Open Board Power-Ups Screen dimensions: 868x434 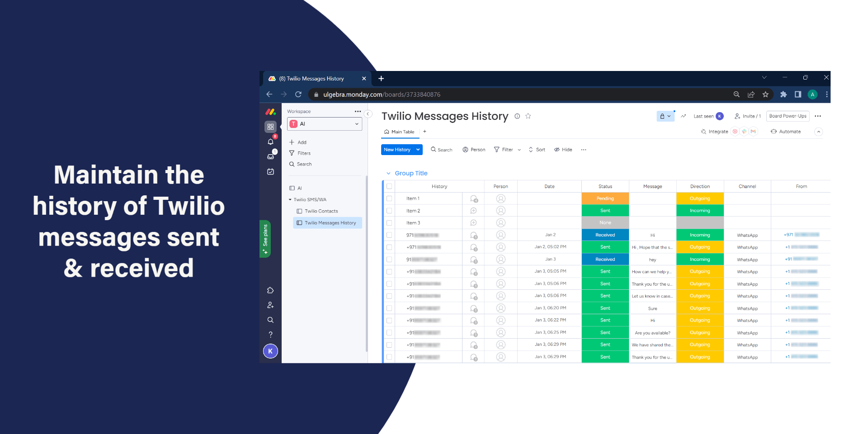[788, 116]
